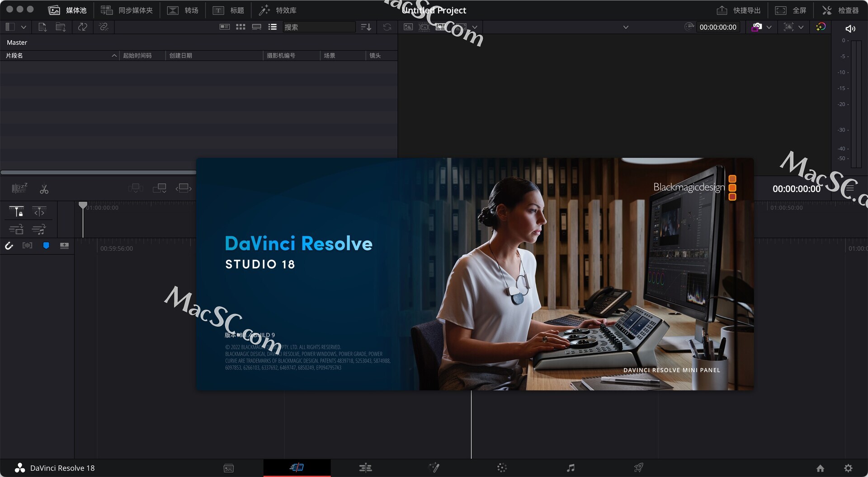Toggle audio trim waveform button
The width and height of the screenshot is (868, 477).
[x=28, y=245]
